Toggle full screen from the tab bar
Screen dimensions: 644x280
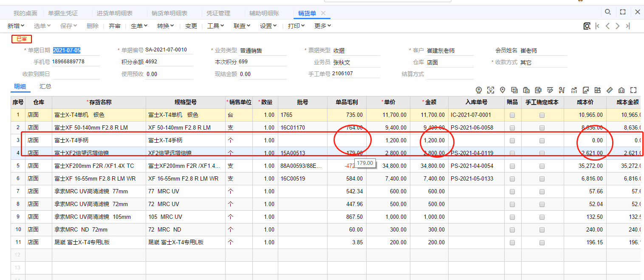click(x=623, y=12)
